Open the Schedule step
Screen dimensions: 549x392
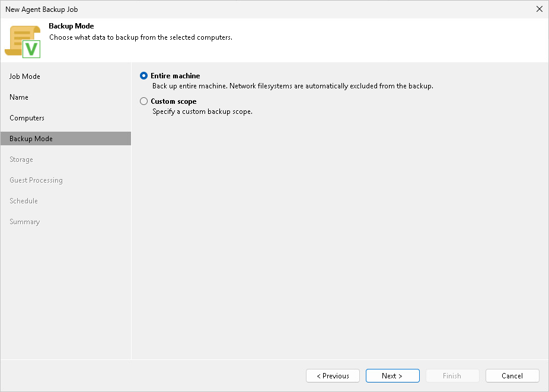point(24,201)
